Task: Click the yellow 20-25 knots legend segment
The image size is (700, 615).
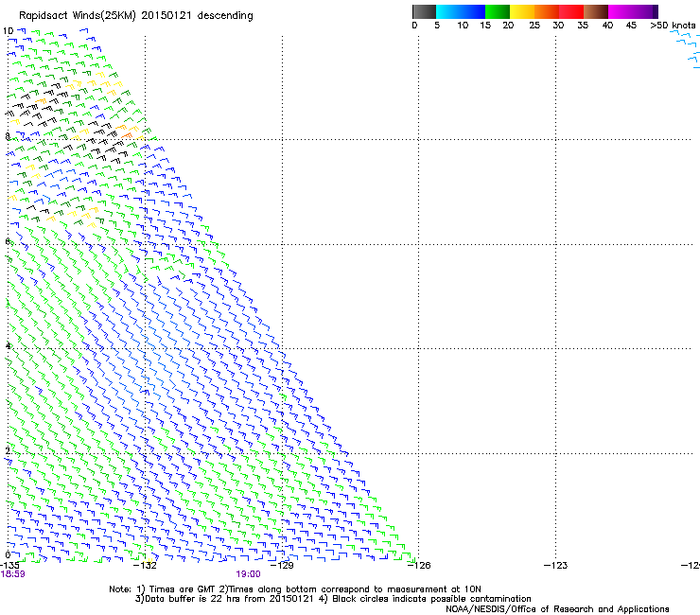Action: 522,11
